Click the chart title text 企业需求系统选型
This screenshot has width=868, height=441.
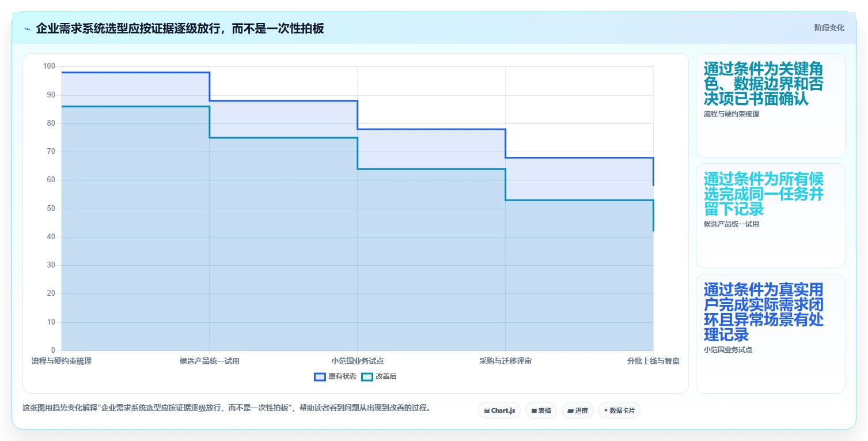pos(82,29)
